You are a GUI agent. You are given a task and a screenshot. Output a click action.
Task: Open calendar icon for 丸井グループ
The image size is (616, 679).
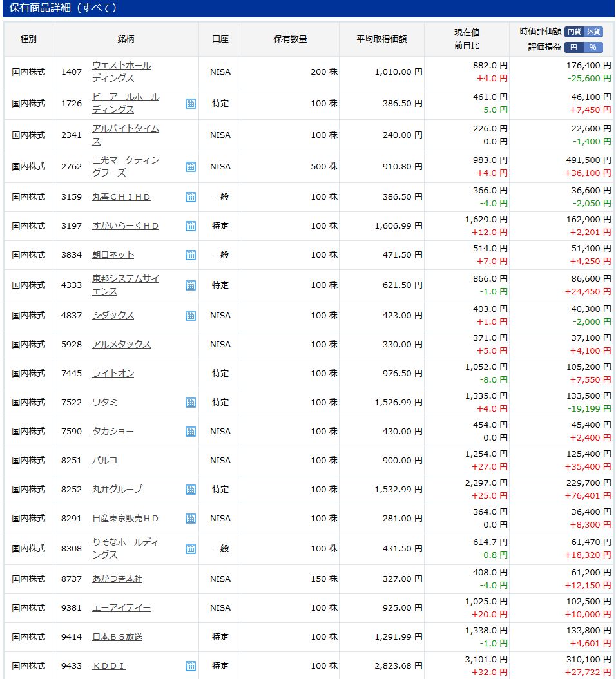[191, 490]
